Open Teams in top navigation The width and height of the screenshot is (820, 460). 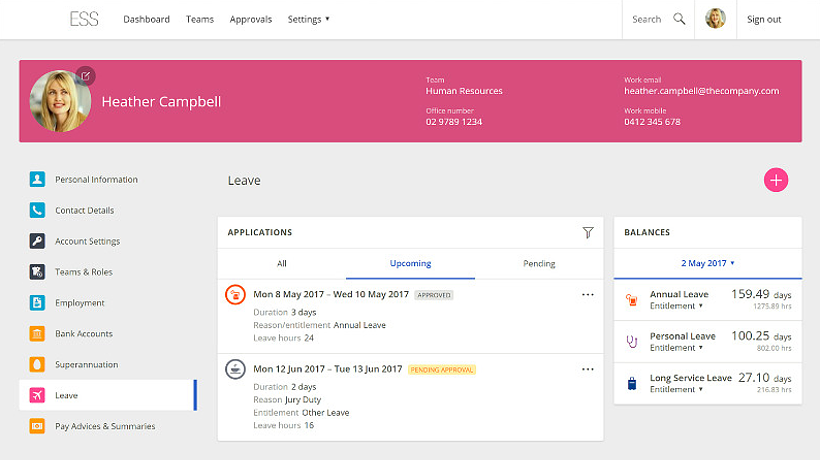point(200,19)
